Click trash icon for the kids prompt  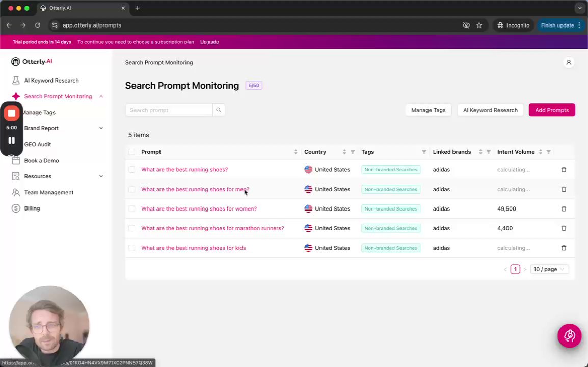click(x=564, y=248)
